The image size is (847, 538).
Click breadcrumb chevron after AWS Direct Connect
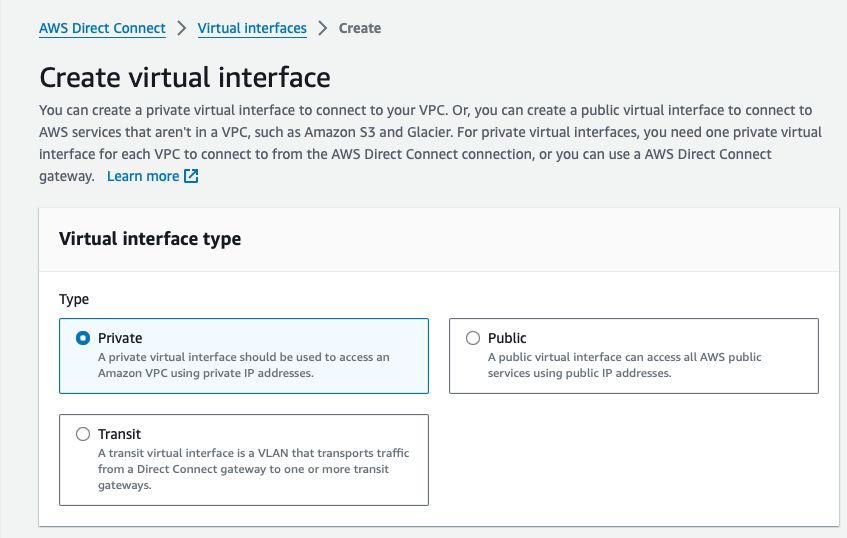182,28
